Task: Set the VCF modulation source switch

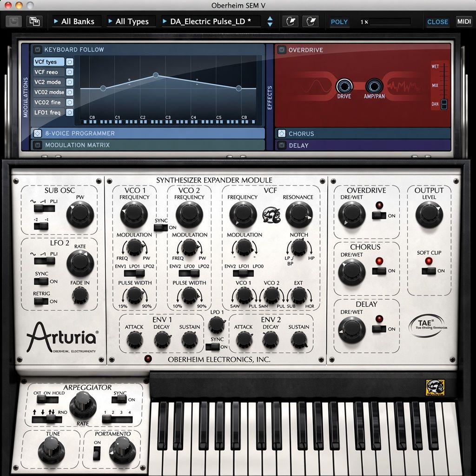Action: (x=243, y=273)
